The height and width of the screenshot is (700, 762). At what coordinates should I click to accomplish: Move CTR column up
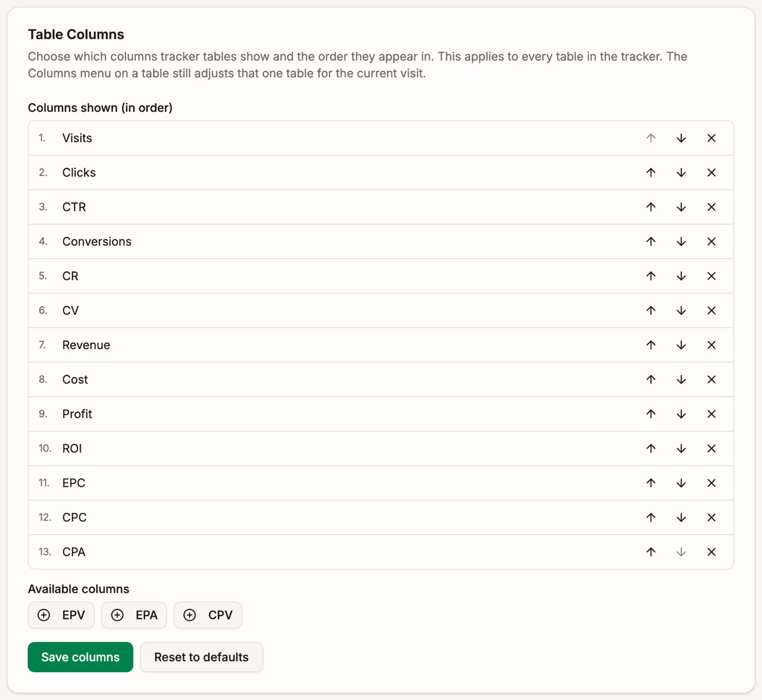click(x=651, y=207)
